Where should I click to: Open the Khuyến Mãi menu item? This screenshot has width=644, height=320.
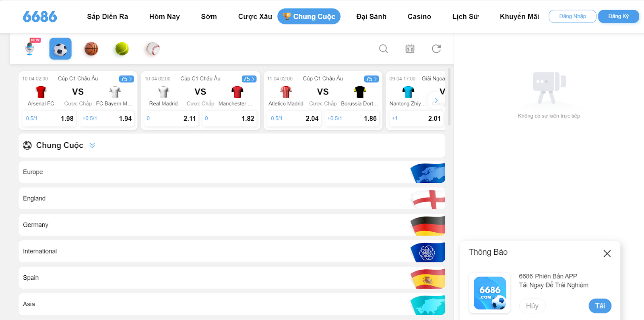[519, 17]
